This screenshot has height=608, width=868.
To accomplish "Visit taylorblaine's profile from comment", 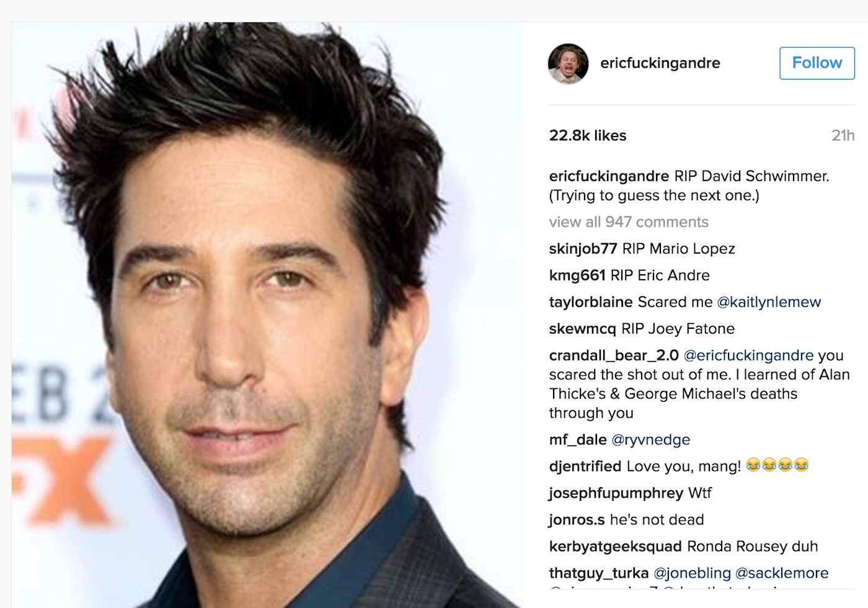I will [591, 302].
